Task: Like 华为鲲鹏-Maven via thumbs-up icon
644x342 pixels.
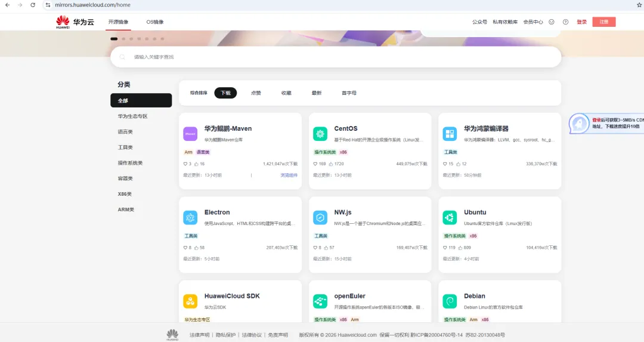Action: click(x=196, y=164)
